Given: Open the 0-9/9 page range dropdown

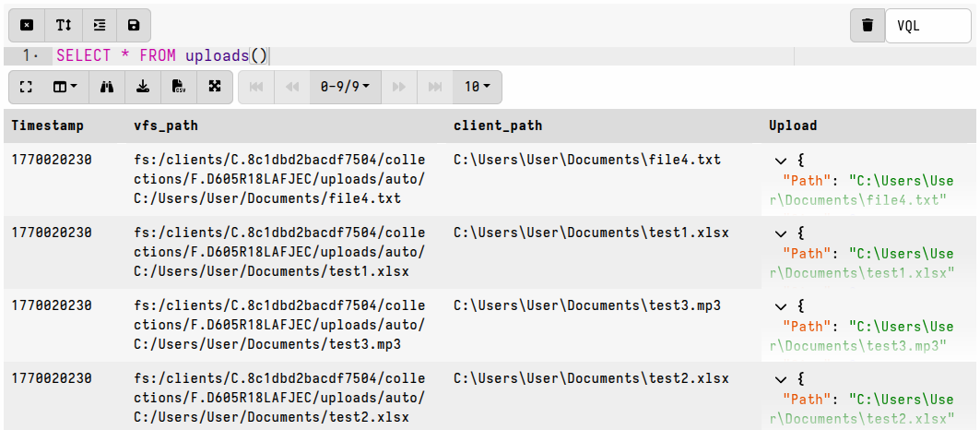Looking at the screenshot, I should 345,87.
